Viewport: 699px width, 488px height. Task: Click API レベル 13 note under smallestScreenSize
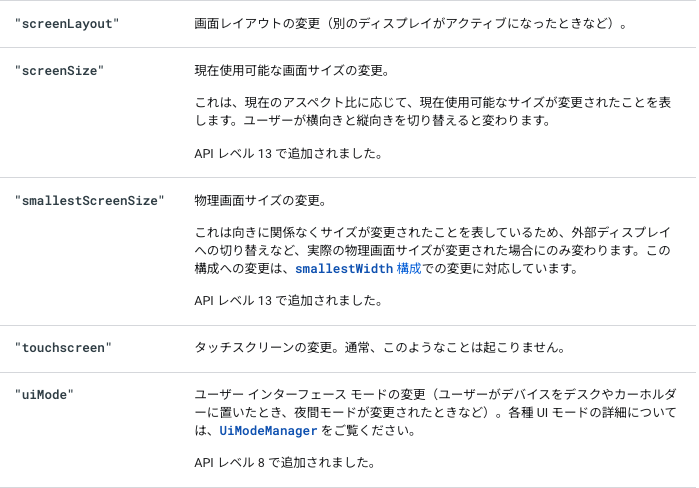288,301
